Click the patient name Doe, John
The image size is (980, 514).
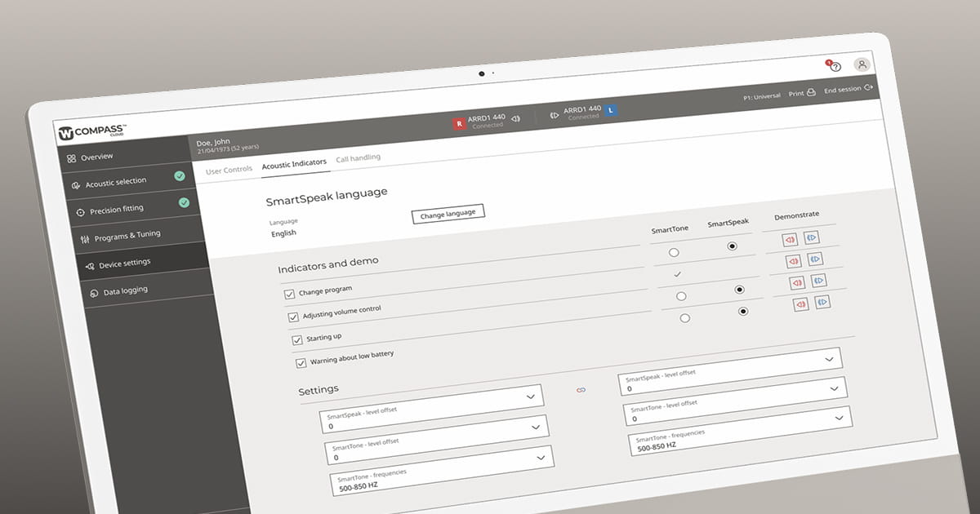[x=213, y=142]
